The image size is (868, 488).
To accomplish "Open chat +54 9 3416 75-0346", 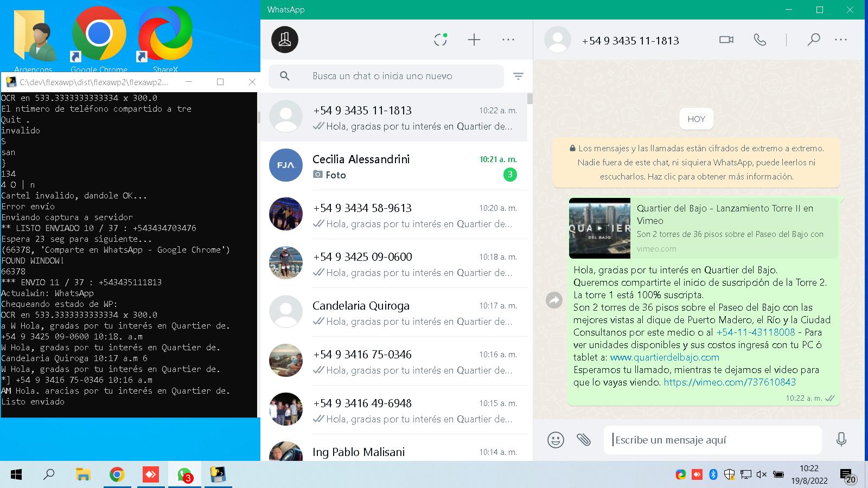I will [394, 361].
